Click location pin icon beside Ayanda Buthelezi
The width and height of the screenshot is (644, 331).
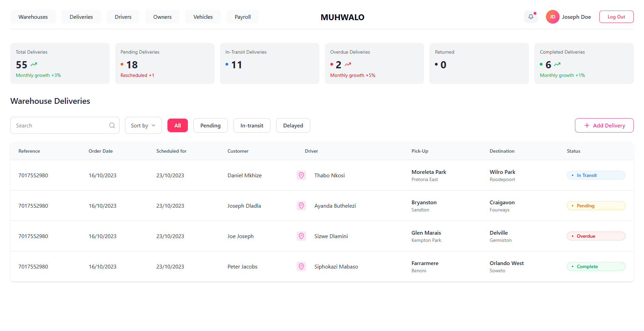pyautogui.click(x=301, y=206)
